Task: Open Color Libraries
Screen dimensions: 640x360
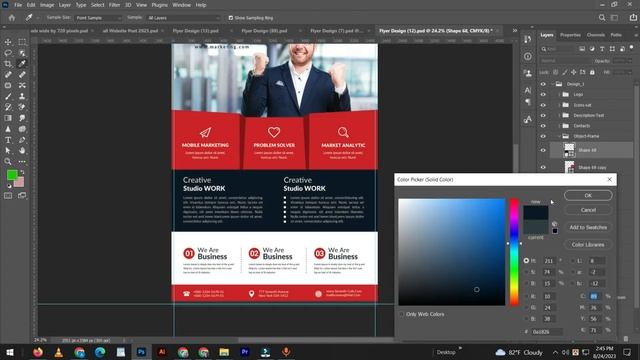Action: tap(588, 244)
